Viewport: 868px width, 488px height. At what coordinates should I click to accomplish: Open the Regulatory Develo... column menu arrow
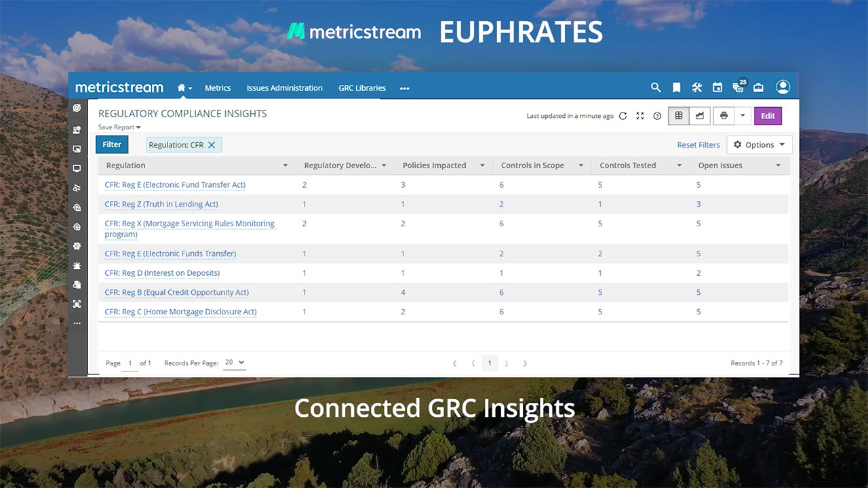point(384,165)
